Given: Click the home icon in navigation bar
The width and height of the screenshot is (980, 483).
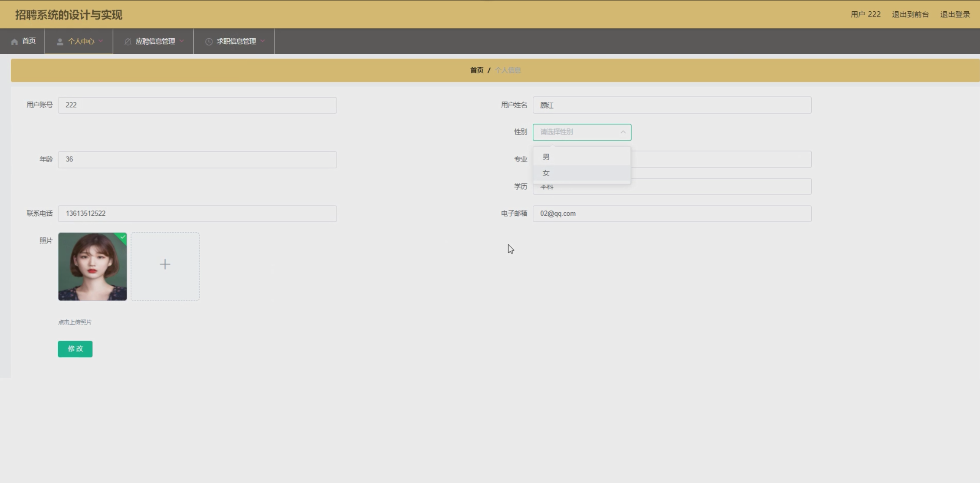Looking at the screenshot, I should pyautogui.click(x=14, y=42).
